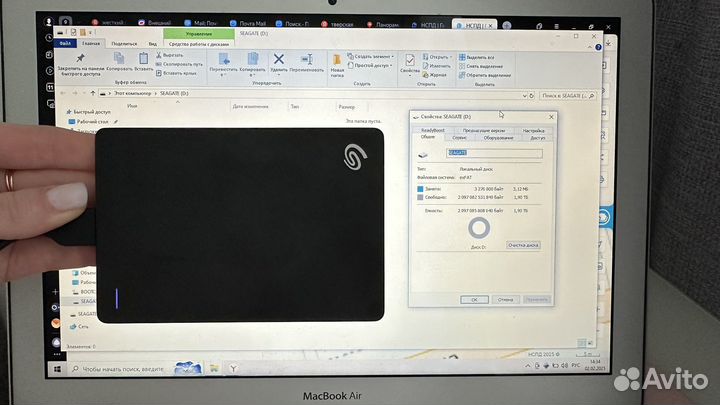
Task: Open the Открыть dropdown in the ribbon
Action: [x=437, y=57]
